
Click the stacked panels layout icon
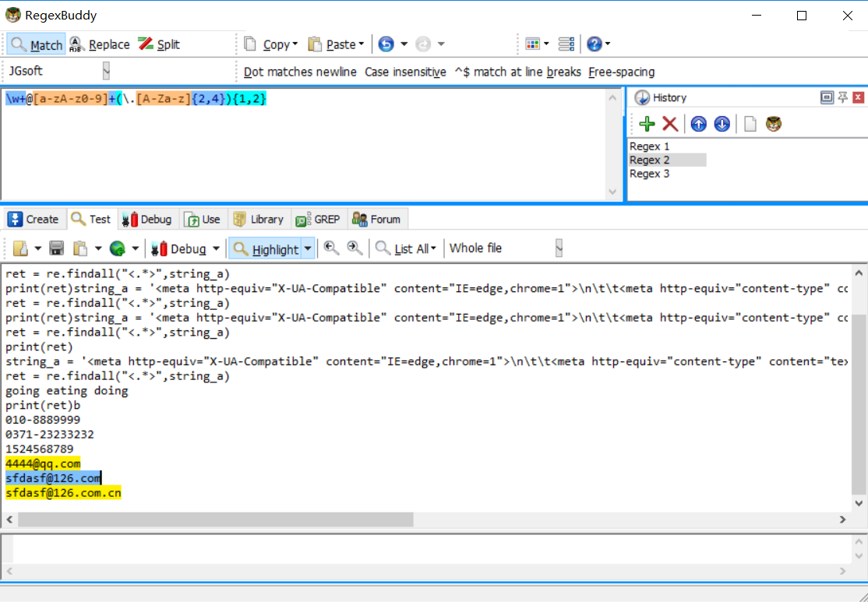566,44
